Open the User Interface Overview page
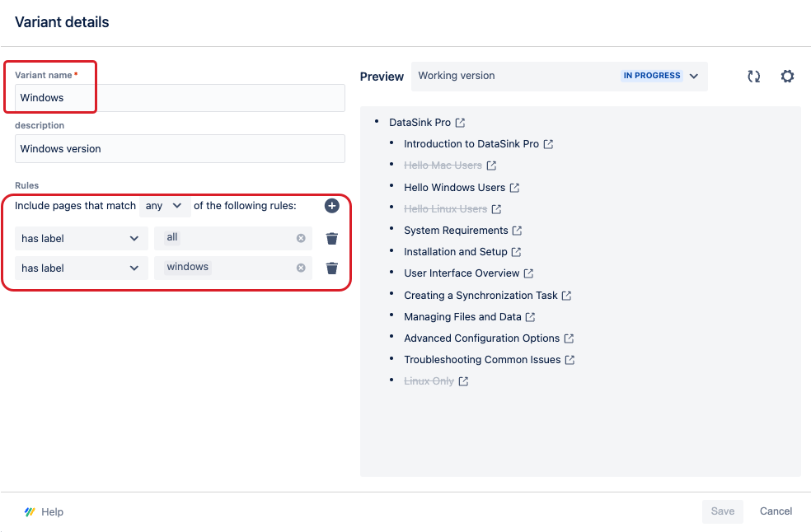Screen dimensions: 811x532 point(462,273)
